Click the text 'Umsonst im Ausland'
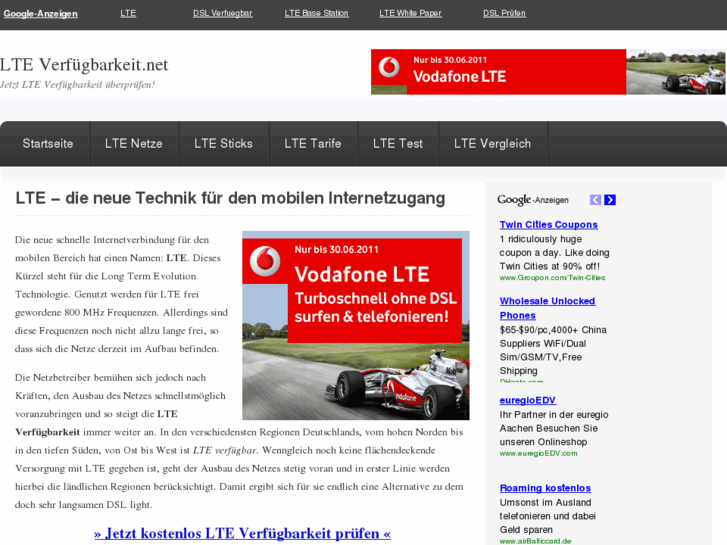 point(545,502)
